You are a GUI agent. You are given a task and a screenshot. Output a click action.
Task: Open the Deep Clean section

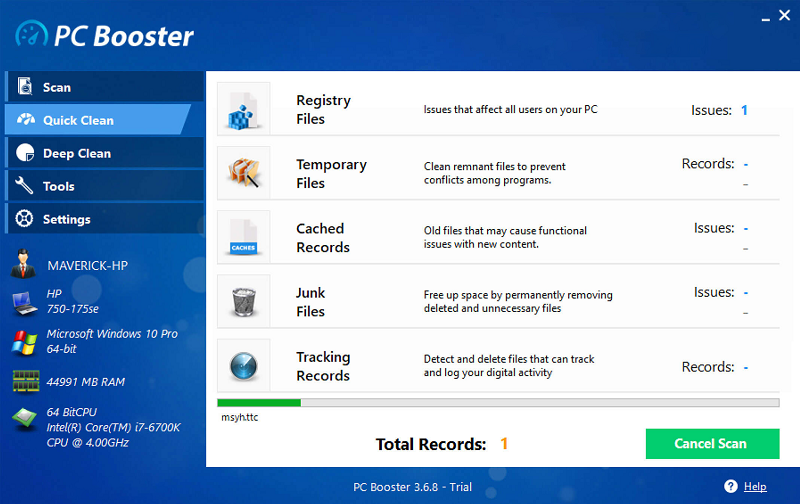(x=105, y=153)
